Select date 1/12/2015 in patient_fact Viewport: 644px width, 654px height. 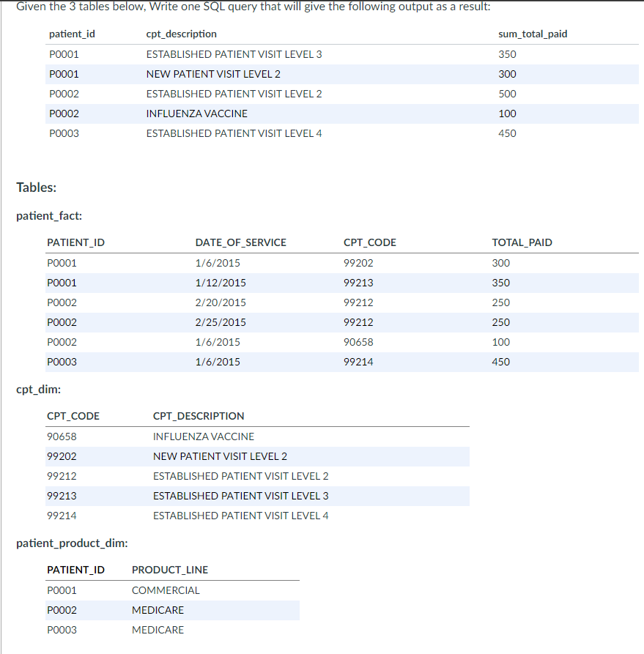tap(221, 283)
